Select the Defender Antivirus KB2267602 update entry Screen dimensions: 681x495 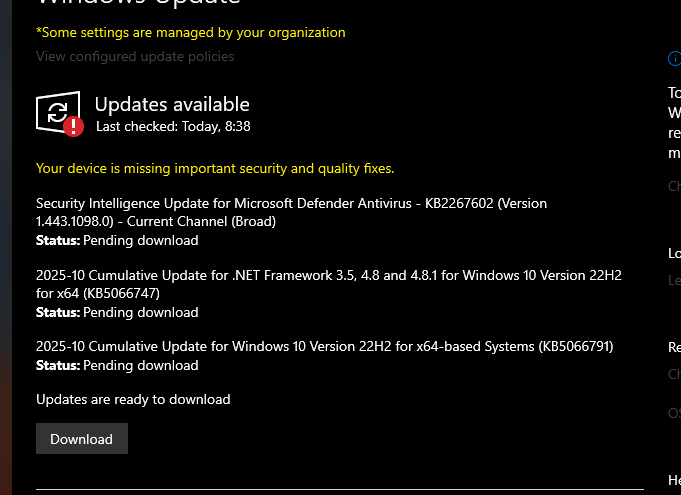pyautogui.click(x=291, y=203)
